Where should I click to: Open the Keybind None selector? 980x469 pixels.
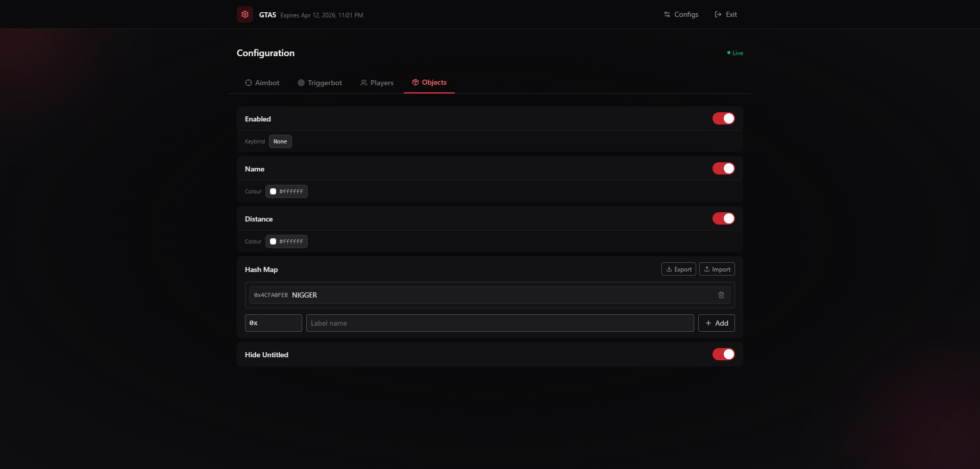click(280, 141)
